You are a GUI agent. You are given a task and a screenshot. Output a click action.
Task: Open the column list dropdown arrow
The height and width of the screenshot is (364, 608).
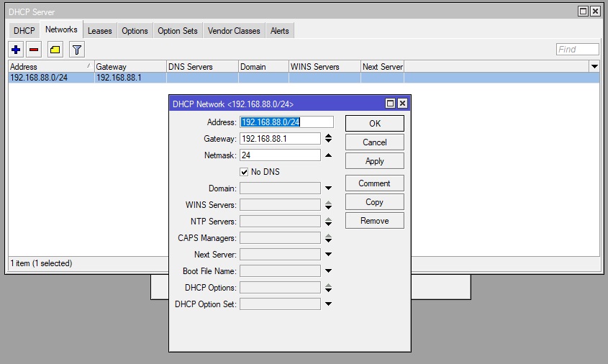(x=594, y=67)
